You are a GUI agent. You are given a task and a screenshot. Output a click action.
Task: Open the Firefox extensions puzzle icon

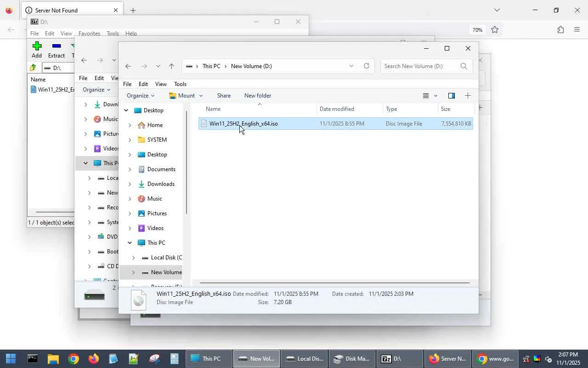[560, 30]
